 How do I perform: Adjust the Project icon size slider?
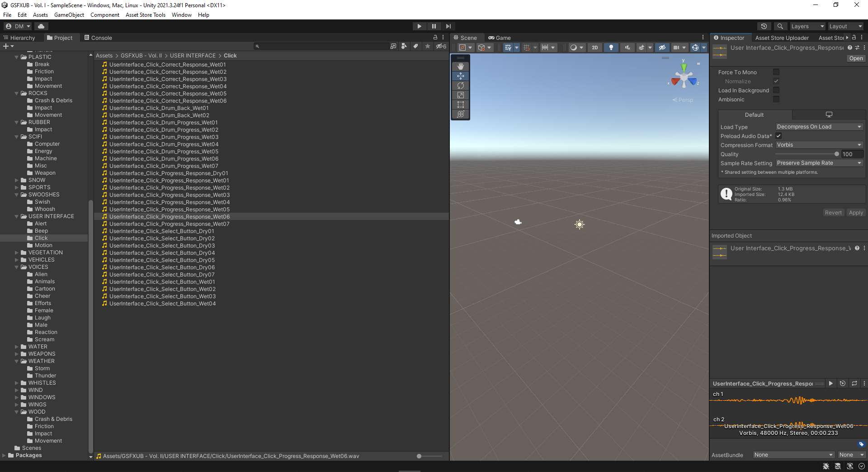[x=429, y=456]
